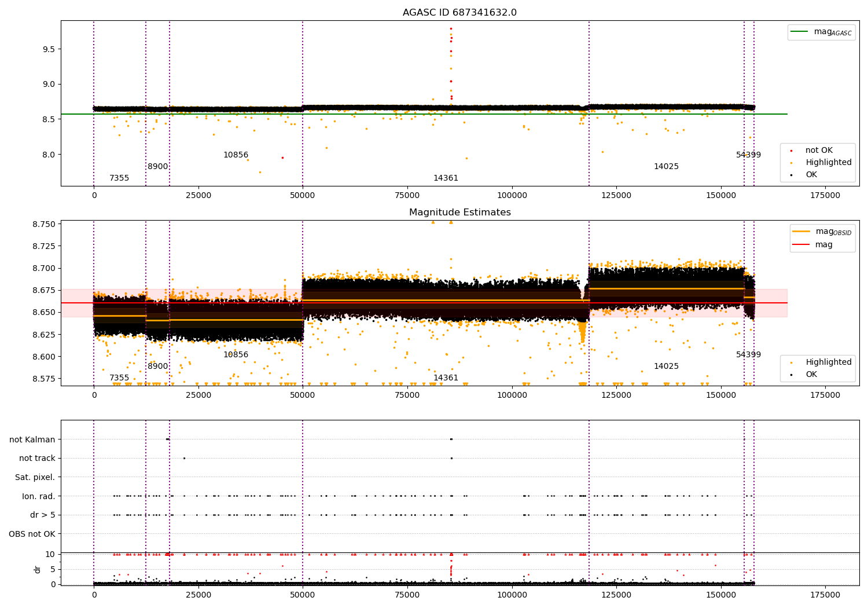Click the 'not OK' legend entry

click(818, 150)
